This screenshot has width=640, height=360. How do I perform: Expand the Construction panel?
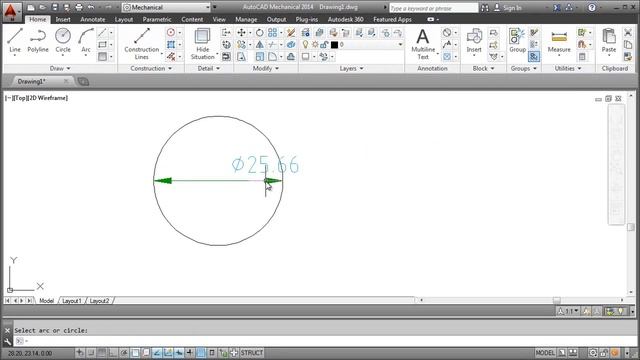click(151, 69)
